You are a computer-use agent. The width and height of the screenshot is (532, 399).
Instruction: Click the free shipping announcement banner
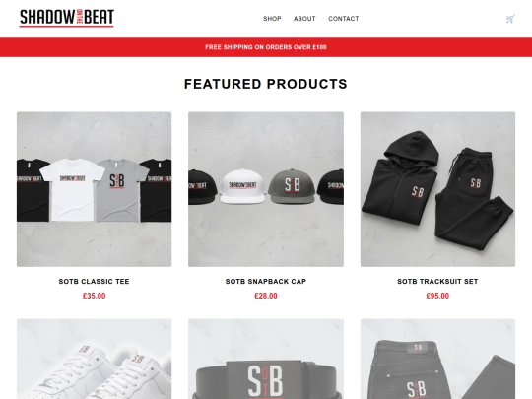(266, 47)
